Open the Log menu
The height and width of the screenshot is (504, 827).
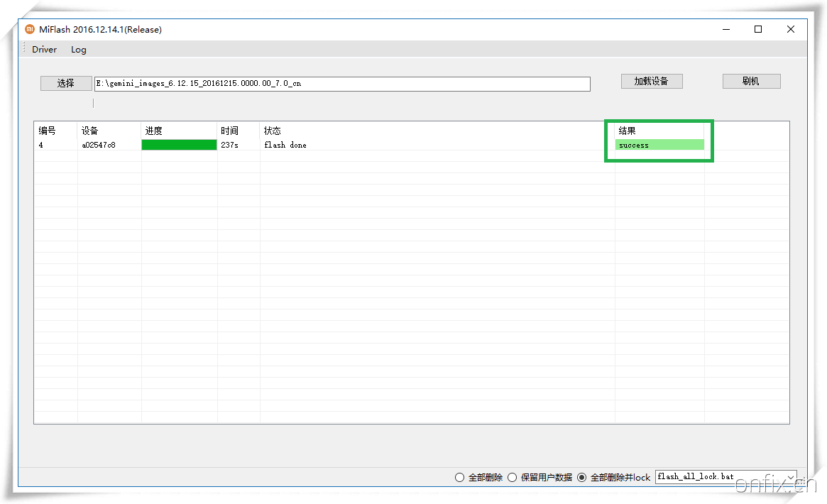click(78, 50)
